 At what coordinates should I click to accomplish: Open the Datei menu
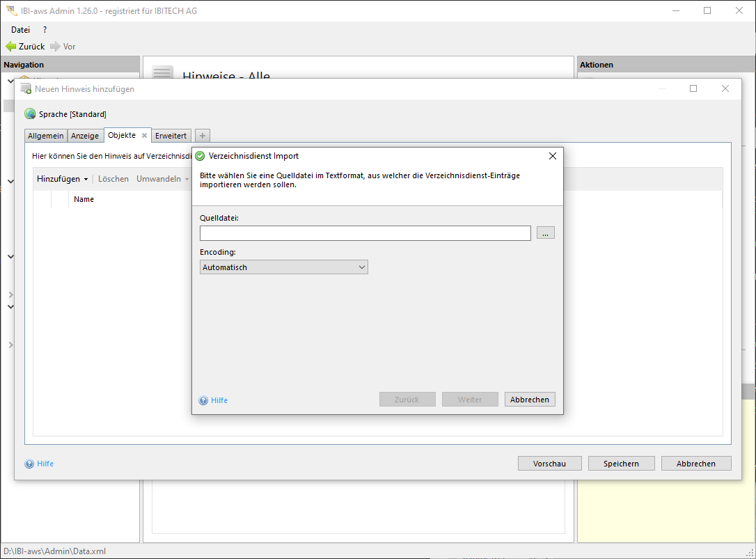coord(21,30)
